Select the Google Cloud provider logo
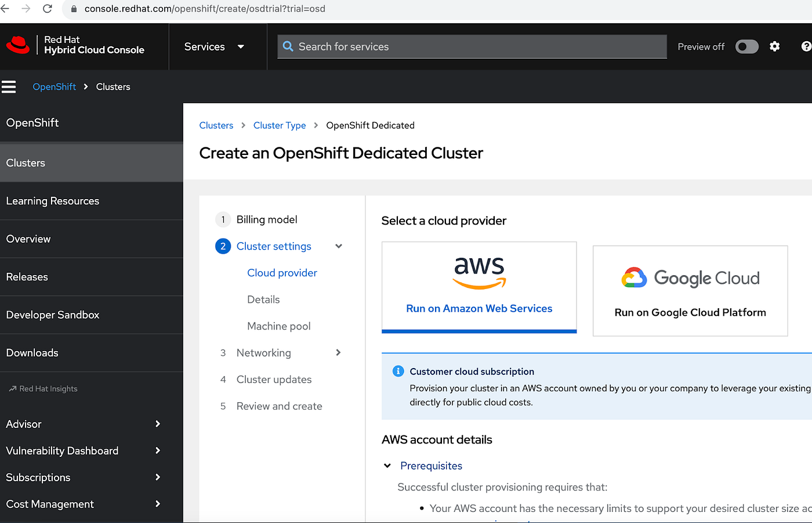Image resolution: width=812 pixels, height=523 pixels. (690, 277)
